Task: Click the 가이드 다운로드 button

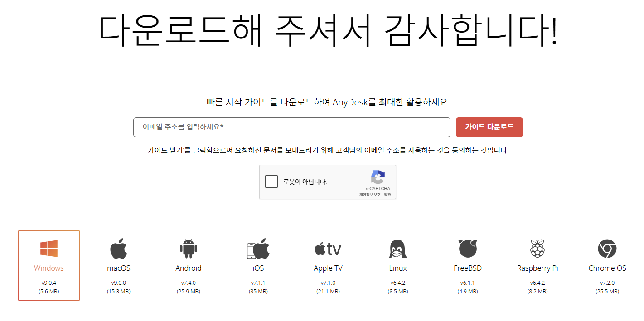Action: 489,127
